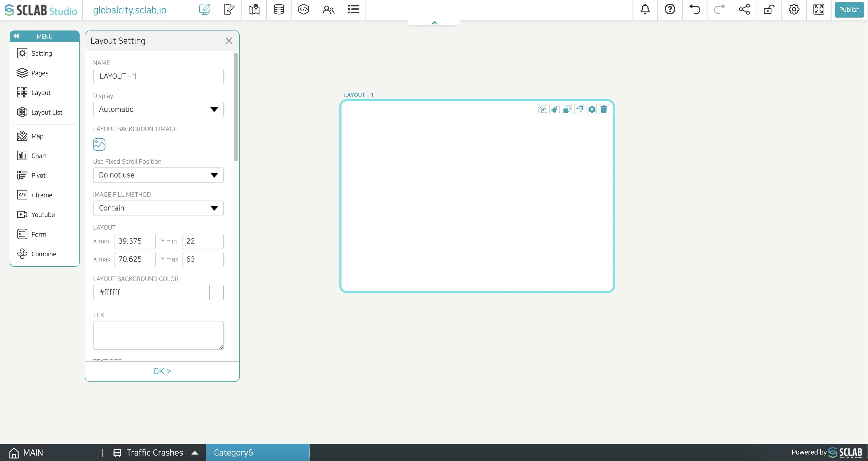
Task: Click the X min input field
Action: click(x=135, y=241)
